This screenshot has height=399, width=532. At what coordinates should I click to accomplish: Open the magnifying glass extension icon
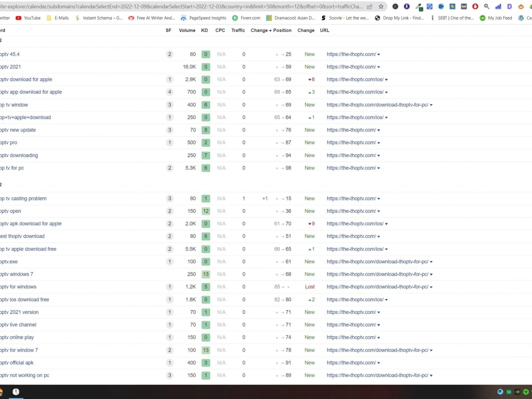coord(487,6)
